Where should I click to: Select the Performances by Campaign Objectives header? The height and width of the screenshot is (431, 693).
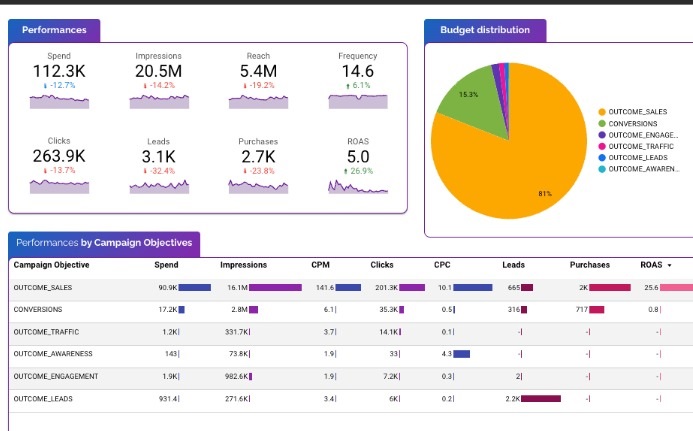coord(105,243)
